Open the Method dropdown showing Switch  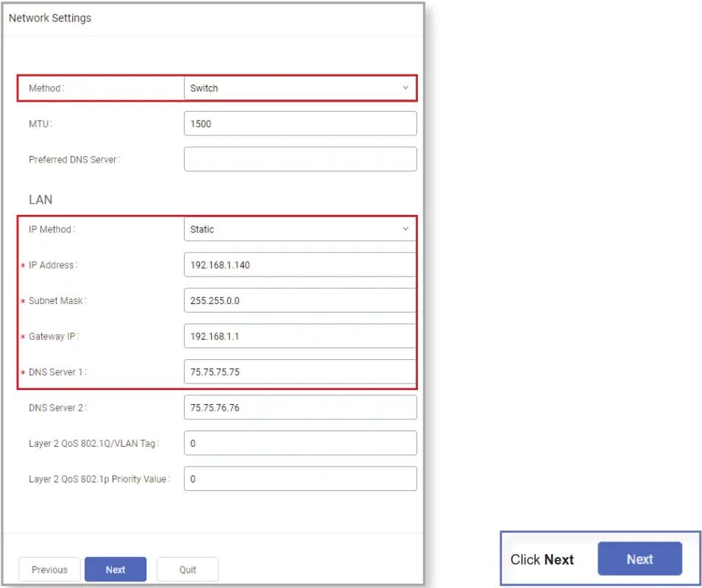tap(300, 88)
